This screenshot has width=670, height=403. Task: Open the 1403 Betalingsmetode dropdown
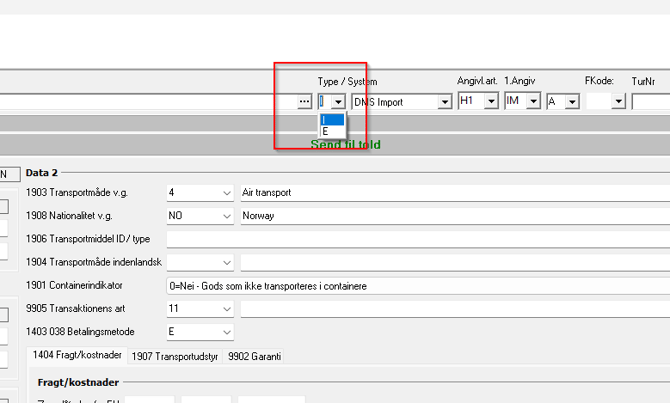coord(226,332)
